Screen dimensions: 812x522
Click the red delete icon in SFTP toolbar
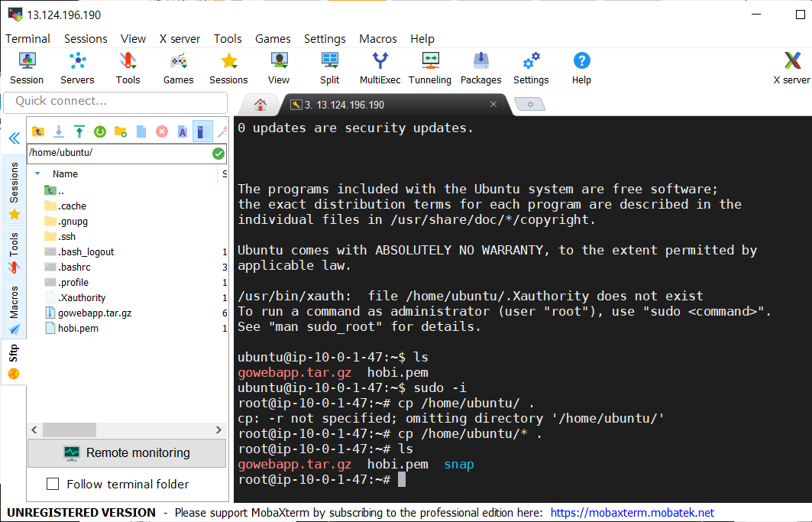tap(162, 131)
